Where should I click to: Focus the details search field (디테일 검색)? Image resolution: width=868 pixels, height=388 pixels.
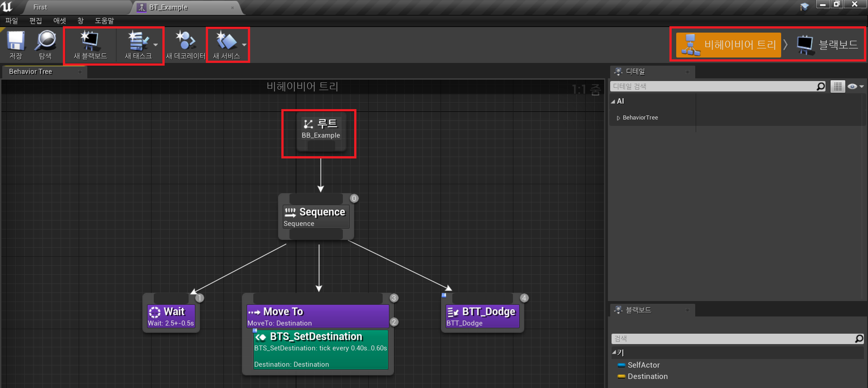click(x=713, y=86)
